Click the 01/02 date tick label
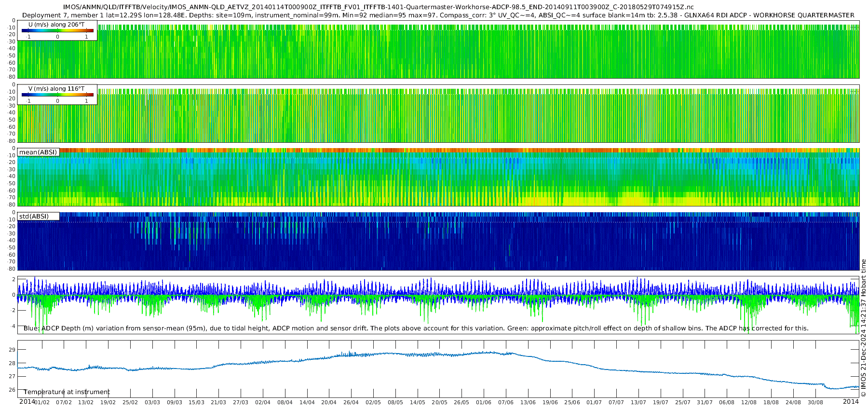The image size is (868, 410). click(41, 402)
